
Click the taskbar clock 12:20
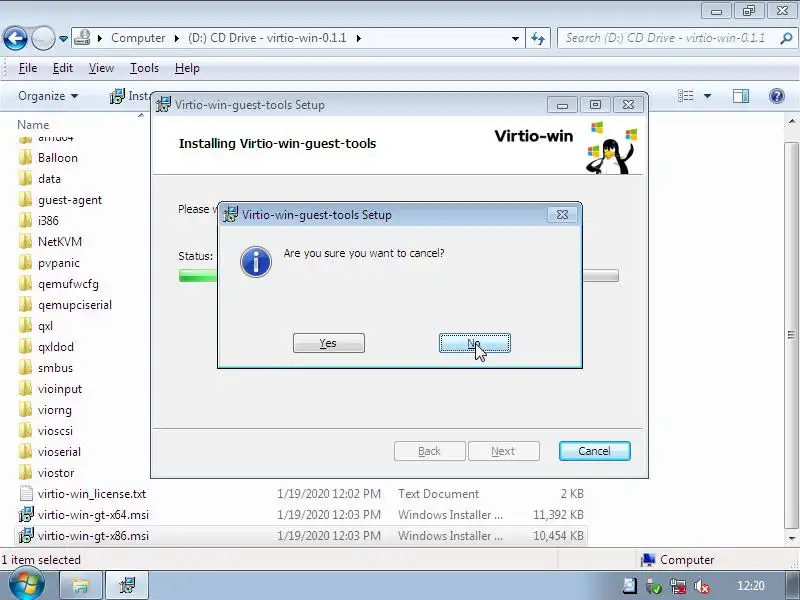(751, 586)
